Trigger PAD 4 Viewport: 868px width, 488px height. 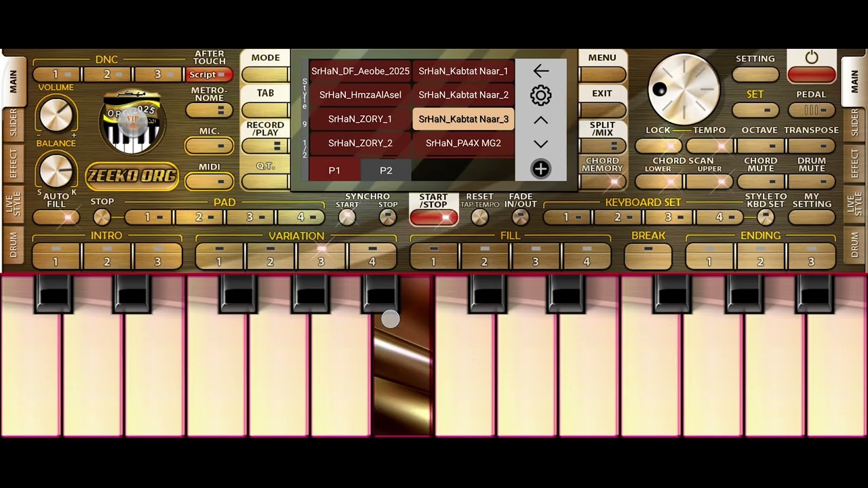(302, 218)
